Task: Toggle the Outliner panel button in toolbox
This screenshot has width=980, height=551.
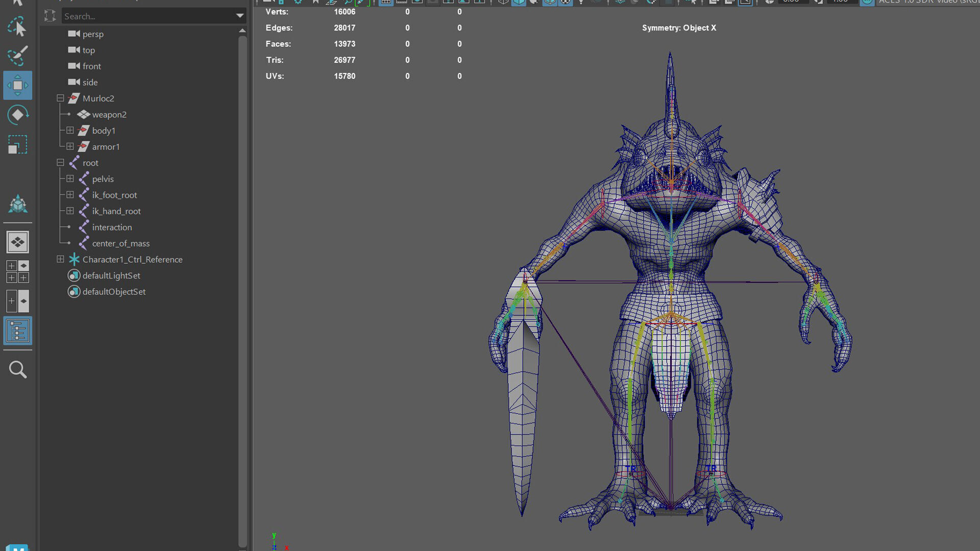Action: coord(17,331)
